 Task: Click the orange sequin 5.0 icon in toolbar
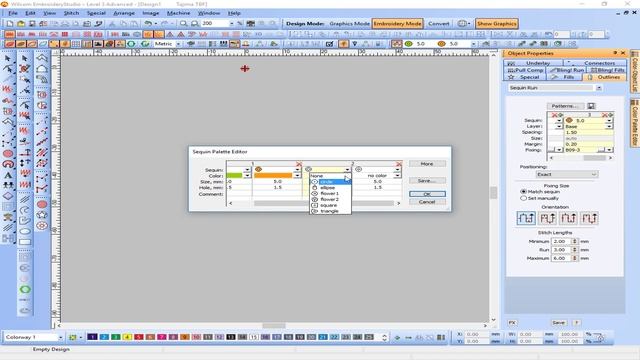coord(441,44)
